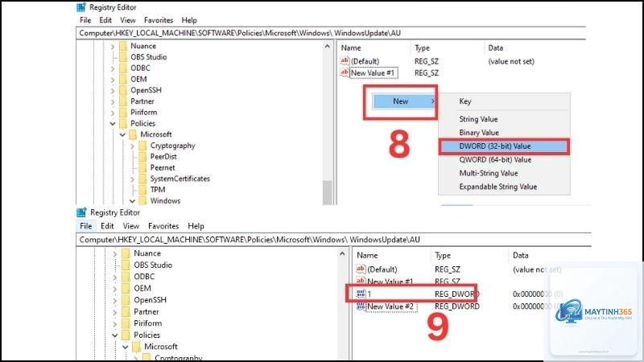Select Nuance folder icon in lower tree
Image resolution: width=644 pixels, height=362 pixels.
(126, 253)
